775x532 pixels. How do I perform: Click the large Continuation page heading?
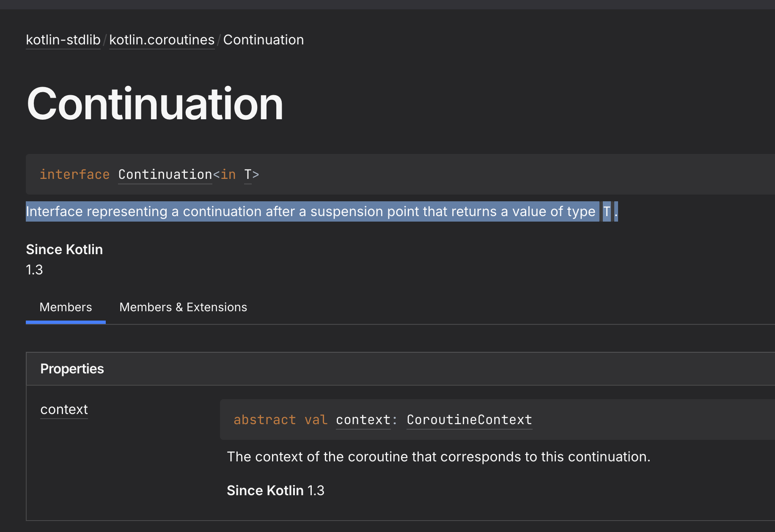tap(155, 104)
